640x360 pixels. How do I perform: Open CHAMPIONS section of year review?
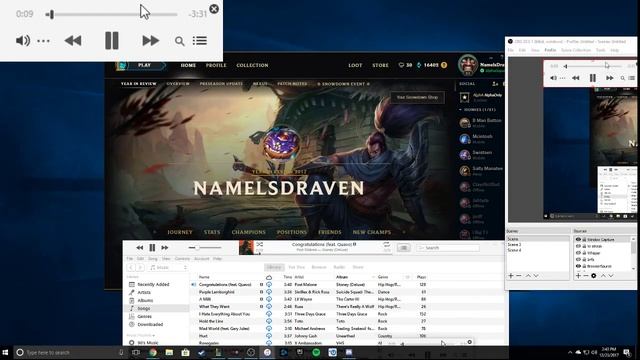pos(249,232)
